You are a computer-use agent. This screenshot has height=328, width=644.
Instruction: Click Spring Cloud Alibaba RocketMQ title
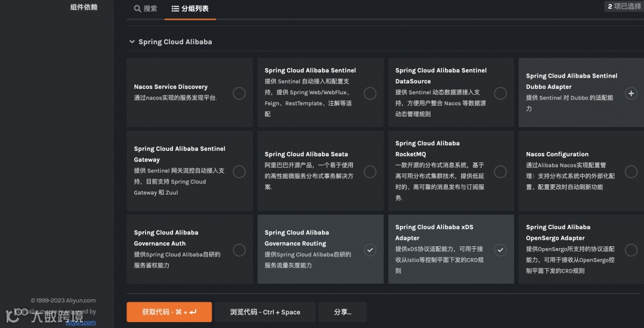pyautogui.click(x=428, y=148)
